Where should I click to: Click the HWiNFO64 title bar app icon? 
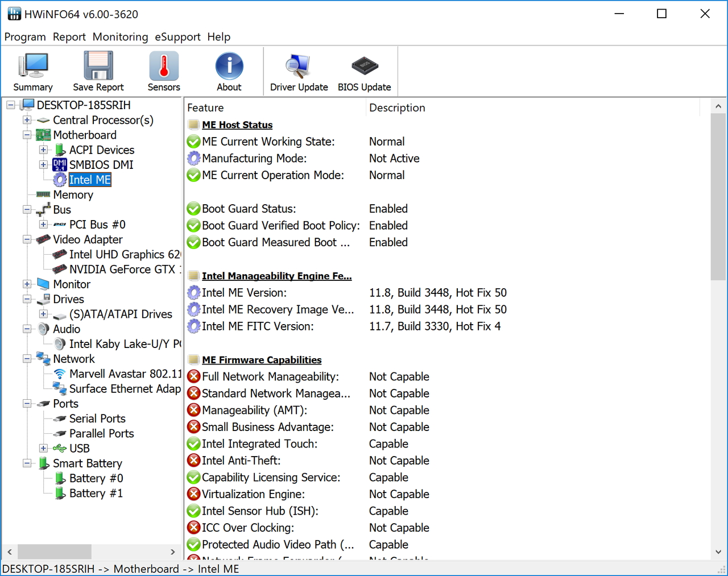coord(14,14)
